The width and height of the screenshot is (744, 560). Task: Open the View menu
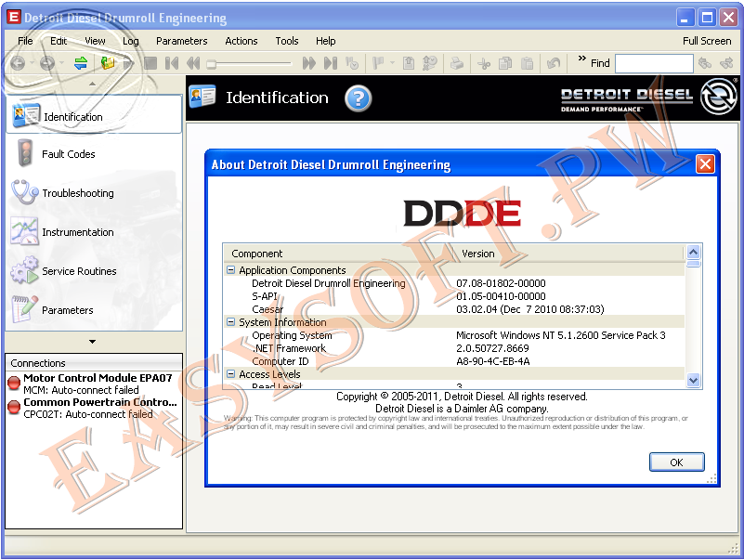(95, 41)
